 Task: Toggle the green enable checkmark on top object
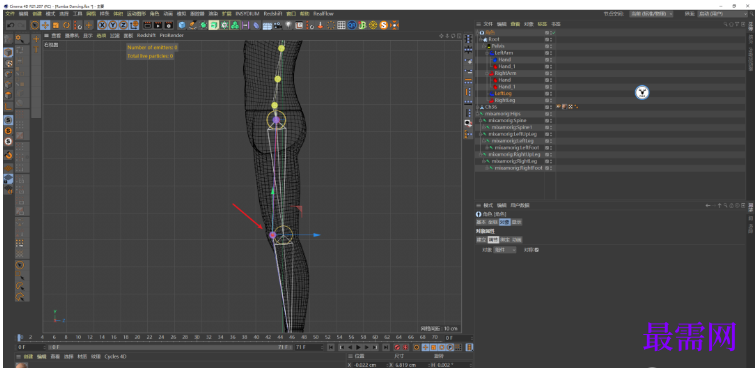pyautogui.click(x=554, y=32)
